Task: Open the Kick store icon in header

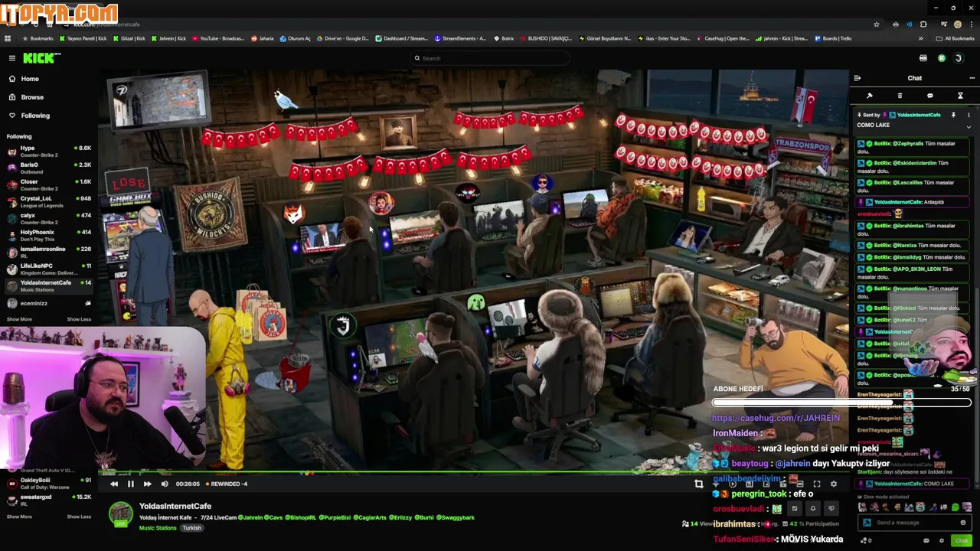Action: click(923, 58)
